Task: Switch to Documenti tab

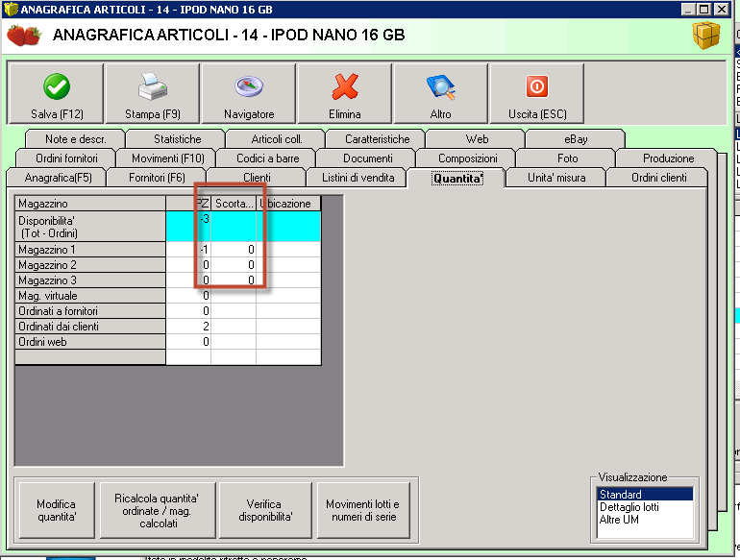Action: tap(368, 158)
